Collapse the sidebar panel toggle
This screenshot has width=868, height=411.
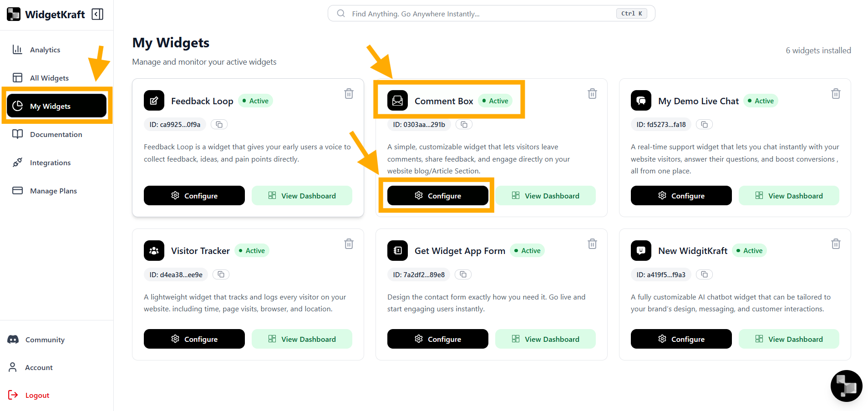click(x=97, y=15)
